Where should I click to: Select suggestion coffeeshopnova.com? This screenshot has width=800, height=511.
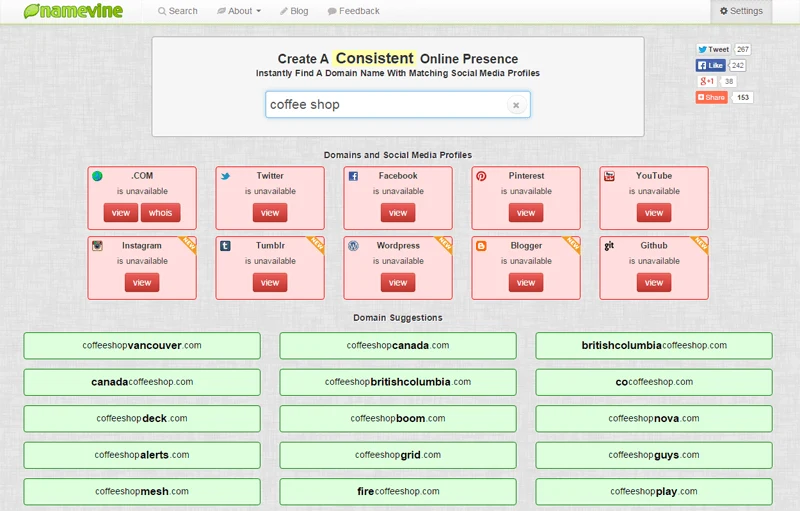654,419
